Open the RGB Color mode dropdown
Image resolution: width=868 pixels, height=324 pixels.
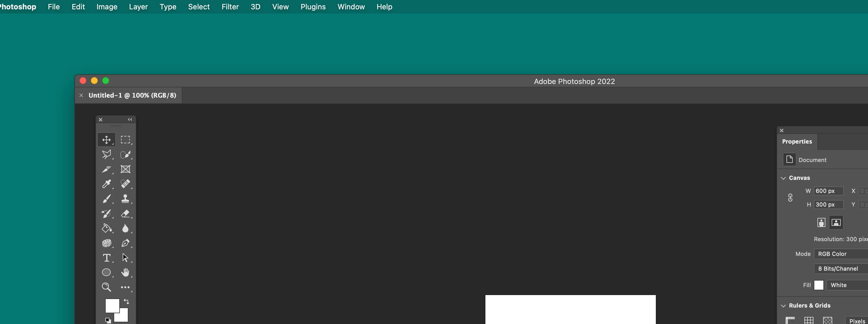pyautogui.click(x=841, y=254)
